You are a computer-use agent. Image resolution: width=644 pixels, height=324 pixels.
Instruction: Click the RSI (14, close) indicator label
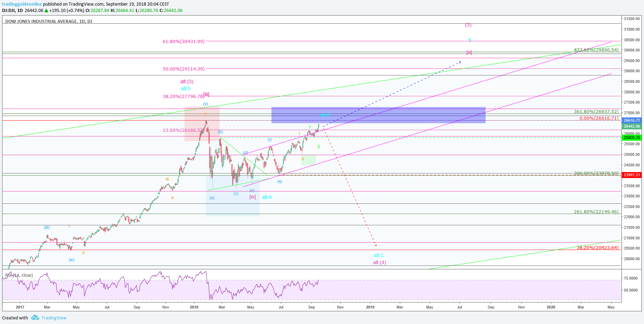click(19, 275)
